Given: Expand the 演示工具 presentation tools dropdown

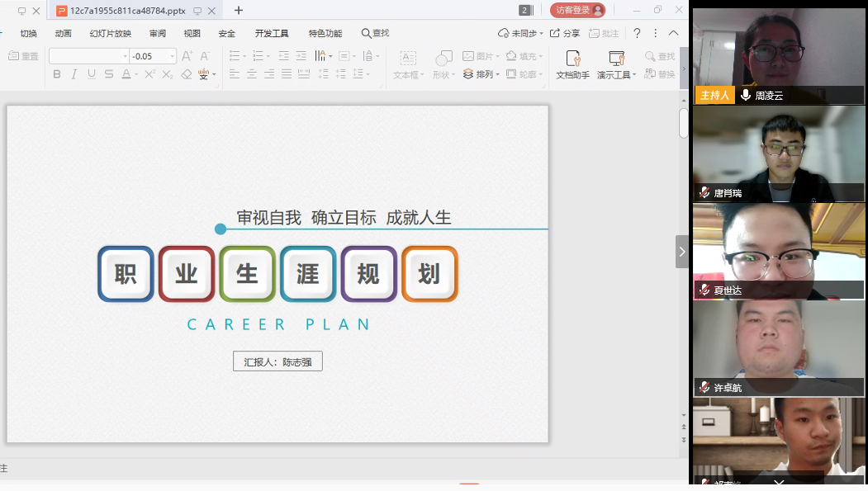Looking at the screenshot, I should pyautogui.click(x=615, y=64).
